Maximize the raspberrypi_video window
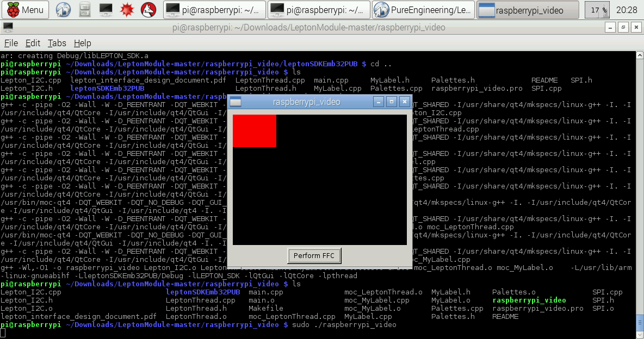The image size is (644, 339). 392,102
